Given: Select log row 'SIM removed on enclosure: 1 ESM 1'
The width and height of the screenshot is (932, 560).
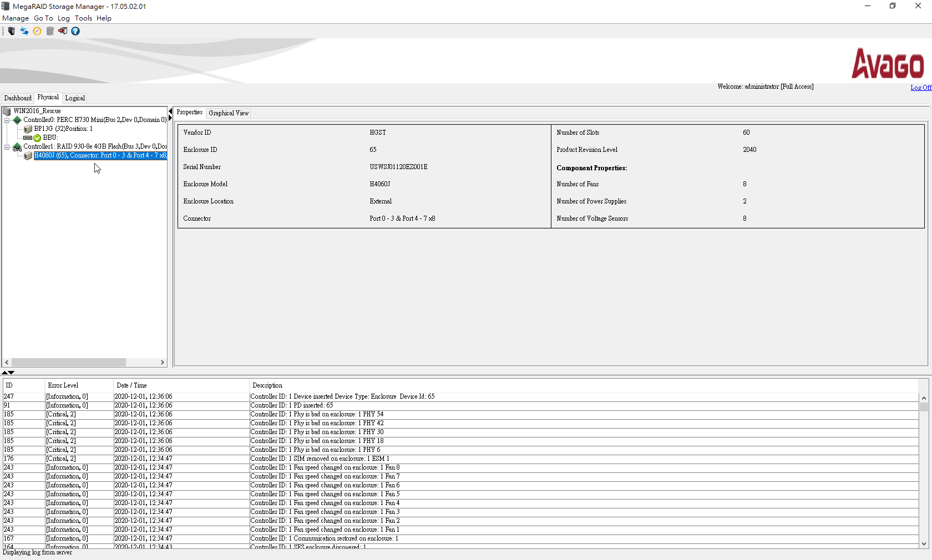Looking at the screenshot, I should coord(460,459).
